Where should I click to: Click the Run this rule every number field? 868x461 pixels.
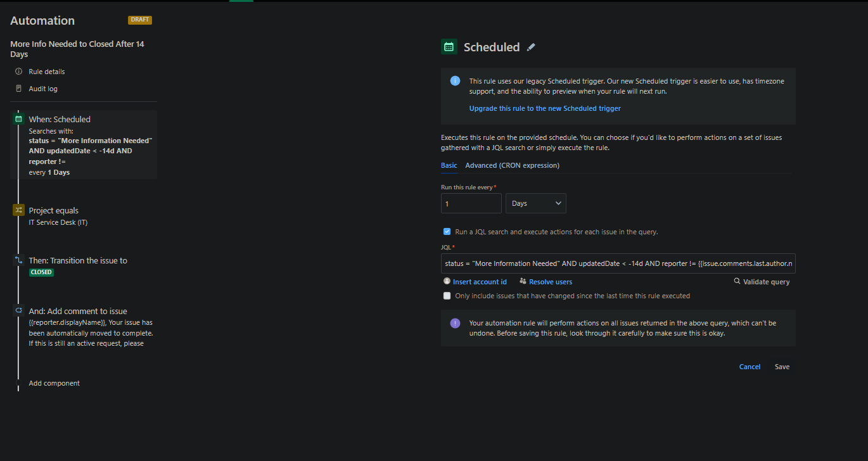point(471,203)
